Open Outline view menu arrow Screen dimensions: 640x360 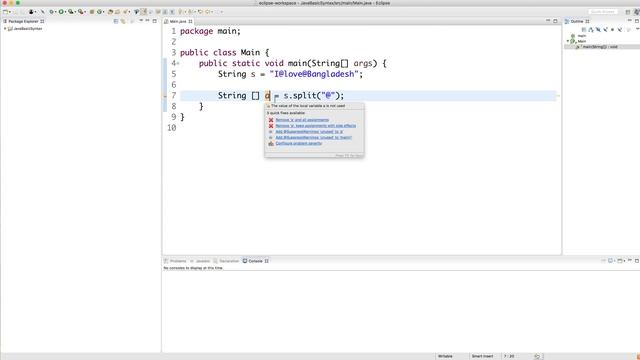click(x=638, y=29)
